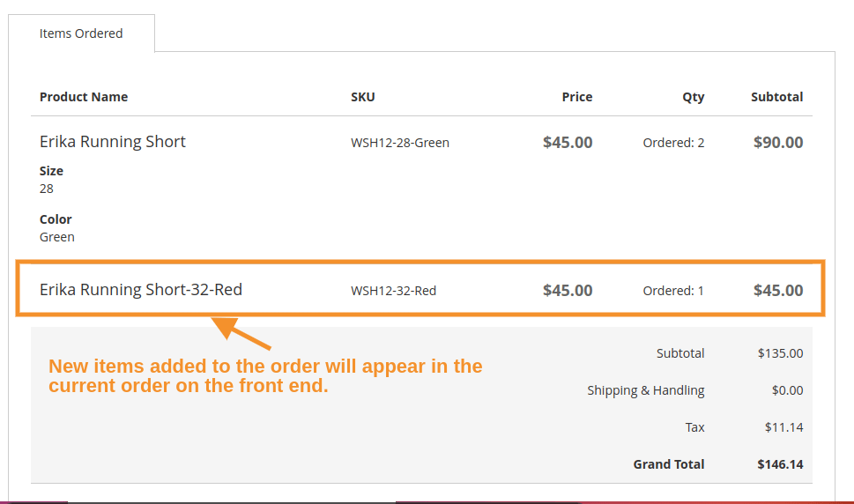The height and width of the screenshot is (504, 854).
Task: Select the $11.14 tax amount
Action: [x=783, y=427]
